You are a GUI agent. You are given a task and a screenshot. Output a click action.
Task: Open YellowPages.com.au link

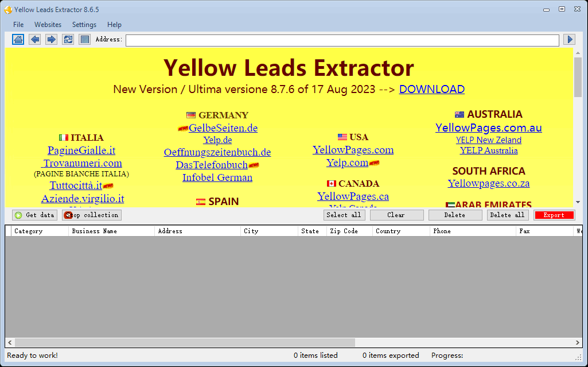[x=489, y=128]
